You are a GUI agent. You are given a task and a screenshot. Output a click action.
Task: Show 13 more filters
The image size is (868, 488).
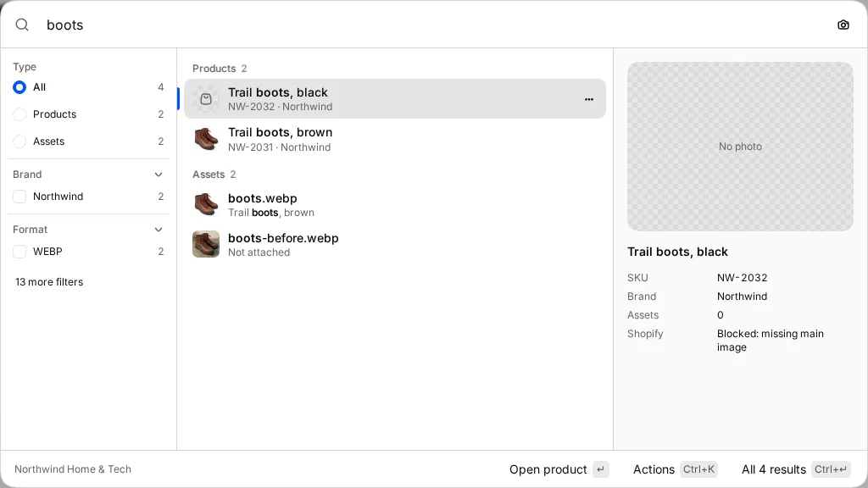[49, 282]
